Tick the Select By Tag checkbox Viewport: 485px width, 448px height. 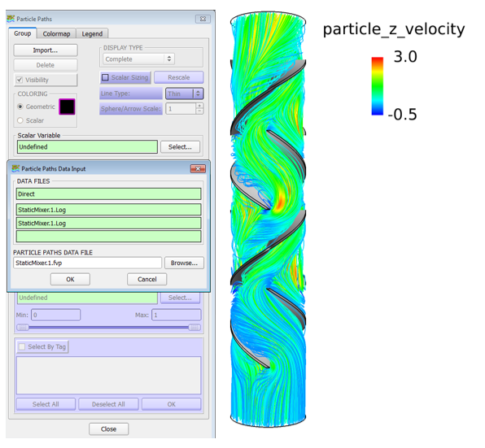[x=22, y=346]
